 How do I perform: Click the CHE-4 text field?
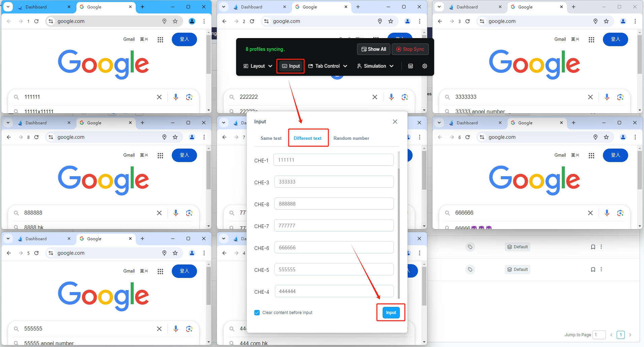(x=334, y=291)
